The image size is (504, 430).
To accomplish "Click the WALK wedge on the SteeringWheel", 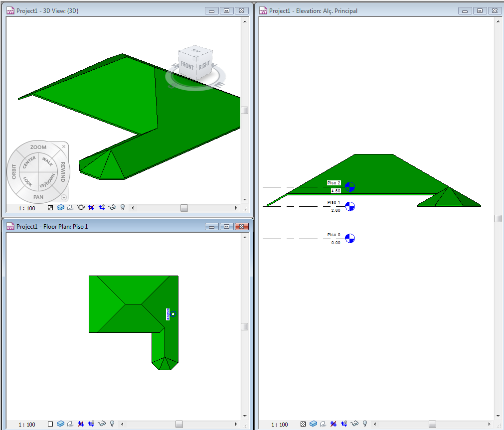I will pyautogui.click(x=47, y=161).
